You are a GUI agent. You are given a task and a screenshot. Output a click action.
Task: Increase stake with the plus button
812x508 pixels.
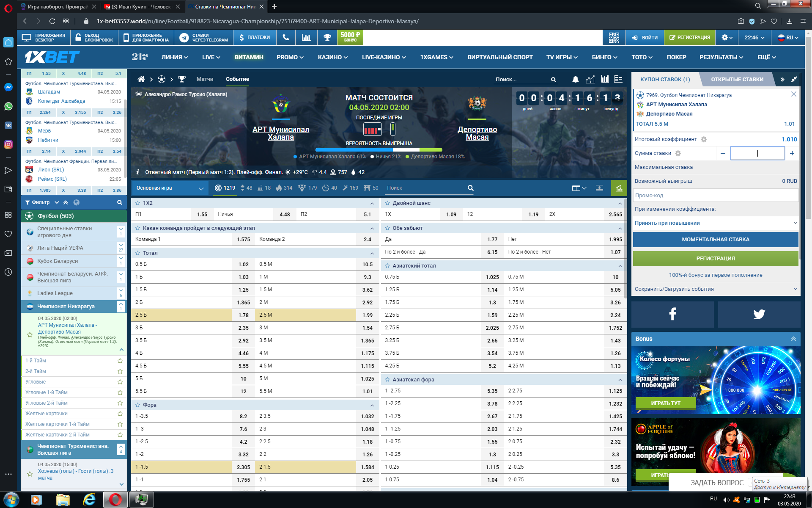(792, 153)
